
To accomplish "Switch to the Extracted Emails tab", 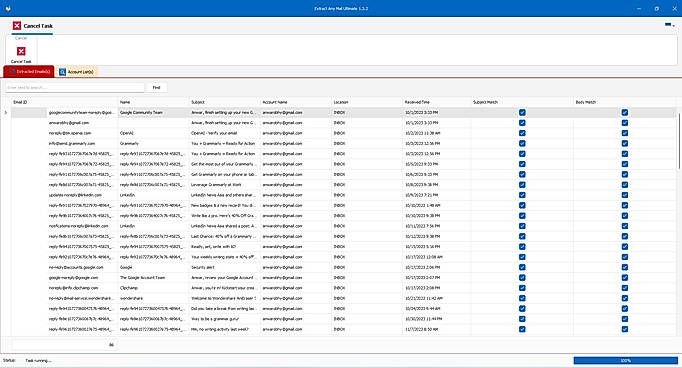I will click(29, 72).
